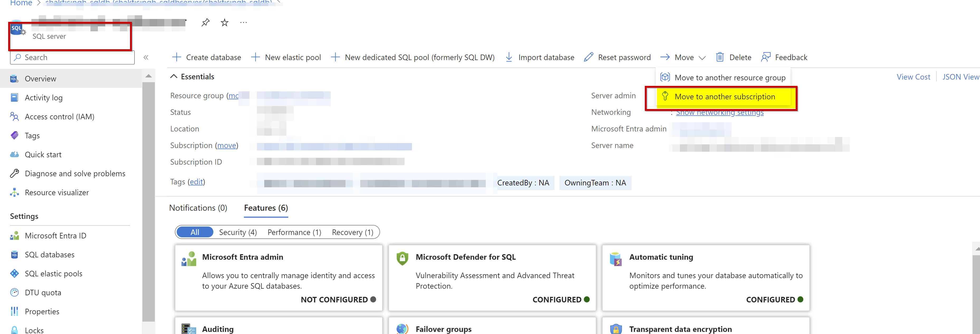Expand the Move dropdown chevron
Image resolution: width=980 pixels, height=334 pixels.
(702, 58)
